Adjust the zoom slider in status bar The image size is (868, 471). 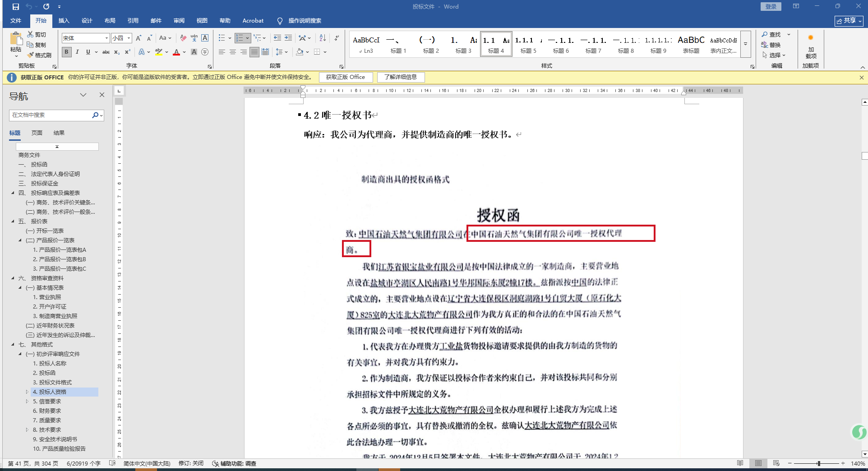coord(818,463)
